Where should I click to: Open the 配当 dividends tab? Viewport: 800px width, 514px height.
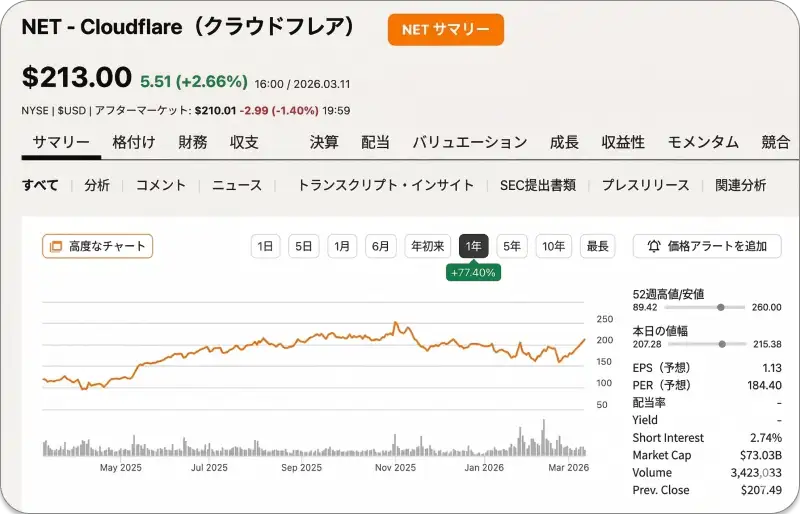click(376, 142)
